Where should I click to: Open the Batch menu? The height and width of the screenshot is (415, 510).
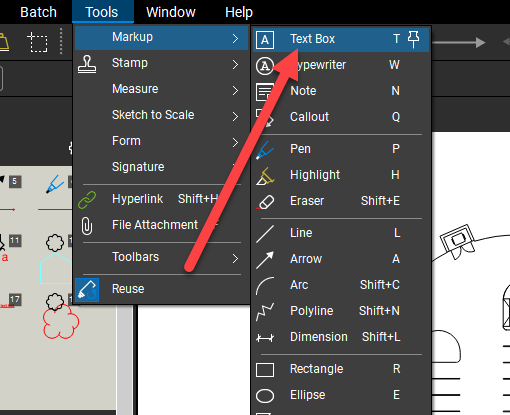[x=38, y=12]
